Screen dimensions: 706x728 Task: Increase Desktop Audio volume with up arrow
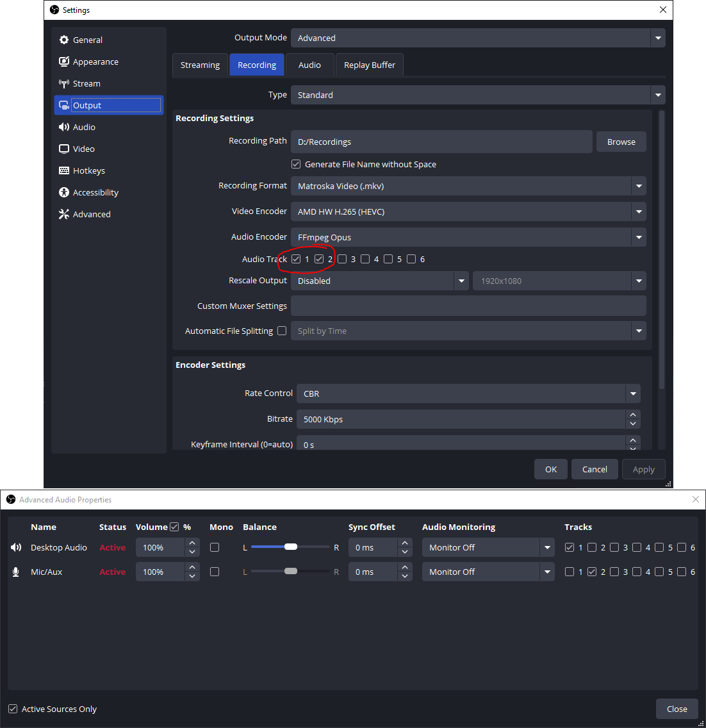[193, 543]
